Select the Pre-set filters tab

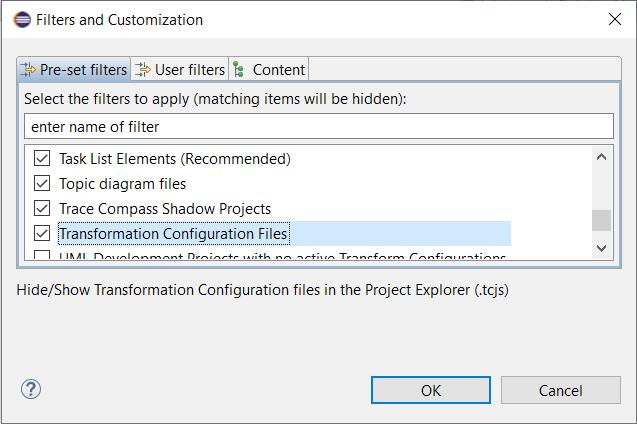(x=74, y=69)
